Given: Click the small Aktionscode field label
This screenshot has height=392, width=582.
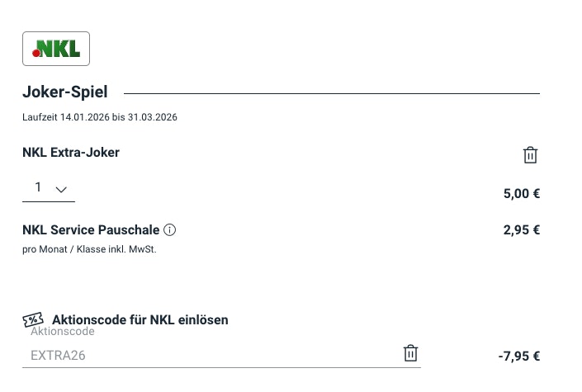Looking at the screenshot, I should [63, 332].
